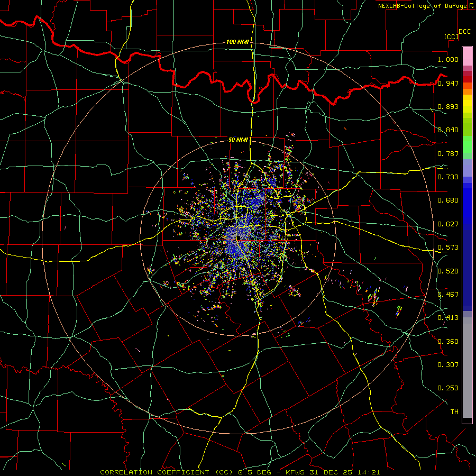Click the 0.787 scale value
The image size is (476, 476).
[x=448, y=153]
